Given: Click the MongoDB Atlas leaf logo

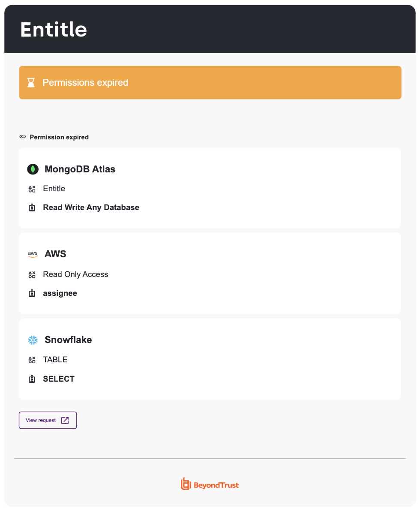Looking at the screenshot, I should [x=33, y=169].
